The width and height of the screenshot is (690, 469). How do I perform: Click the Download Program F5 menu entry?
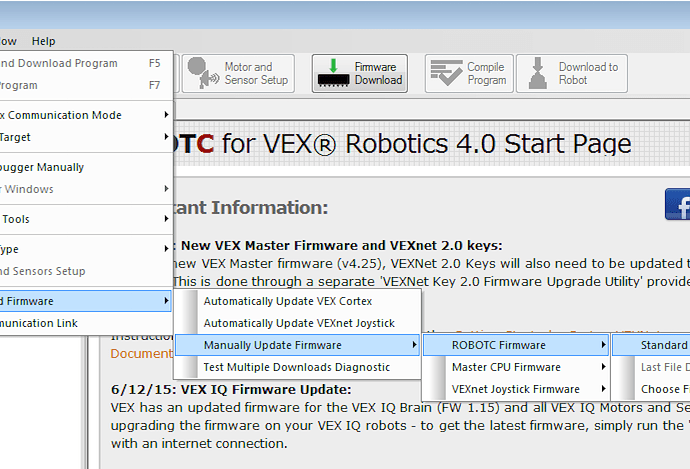click(x=85, y=63)
